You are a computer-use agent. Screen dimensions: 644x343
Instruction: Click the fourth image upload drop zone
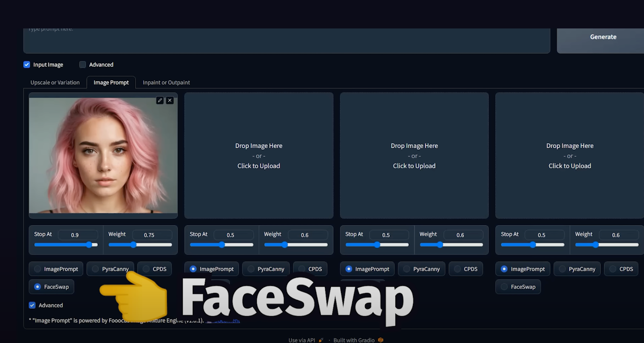click(x=570, y=155)
